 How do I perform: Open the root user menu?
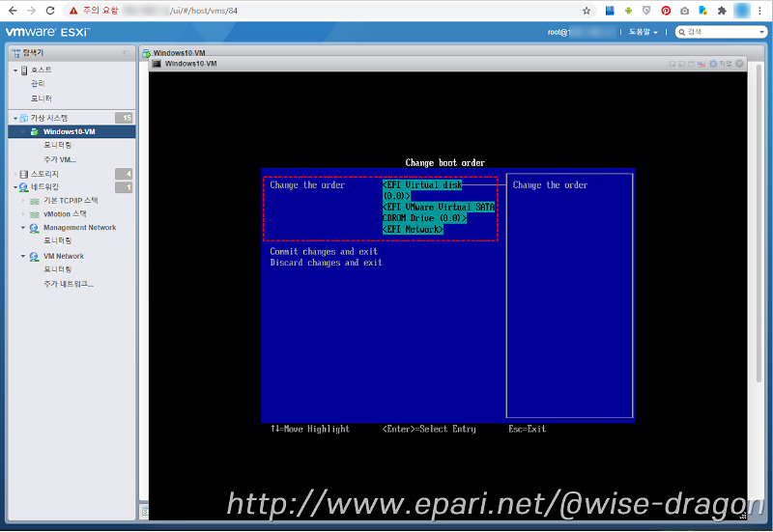[582, 32]
